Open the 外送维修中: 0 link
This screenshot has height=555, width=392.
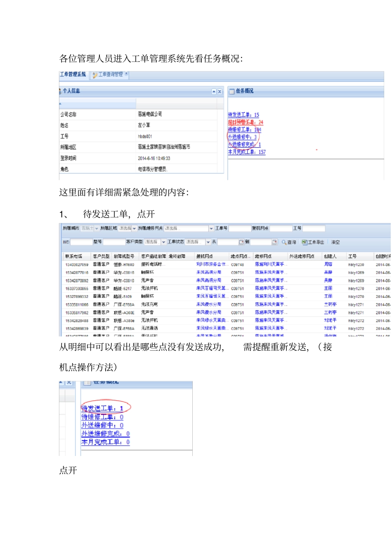pyautogui.click(x=102, y=425)
